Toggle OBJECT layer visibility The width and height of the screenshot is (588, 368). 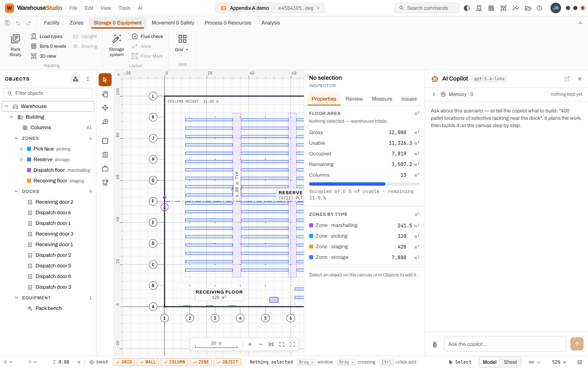pyautogui.click(x=227, y=362)
